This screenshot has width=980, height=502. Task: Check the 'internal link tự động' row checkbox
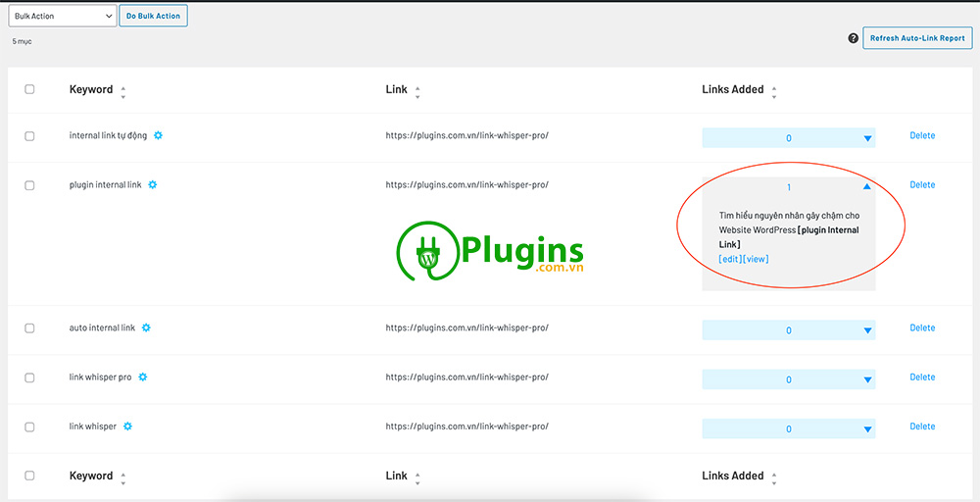(x=29, y=136)
